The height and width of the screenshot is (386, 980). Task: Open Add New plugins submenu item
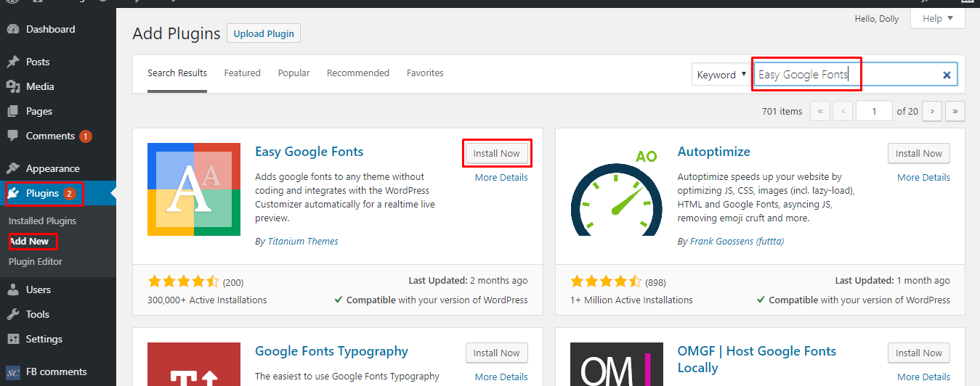click(x=29, y=241)
